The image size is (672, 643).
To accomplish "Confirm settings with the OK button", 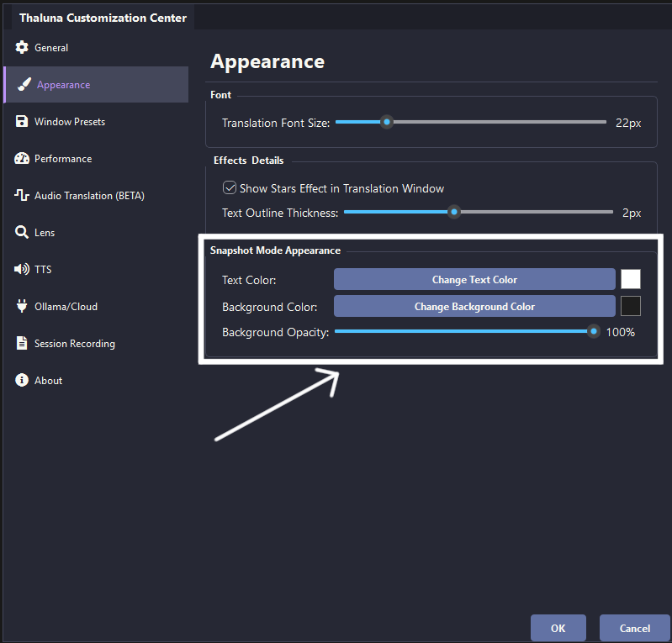I will [558, 628].
